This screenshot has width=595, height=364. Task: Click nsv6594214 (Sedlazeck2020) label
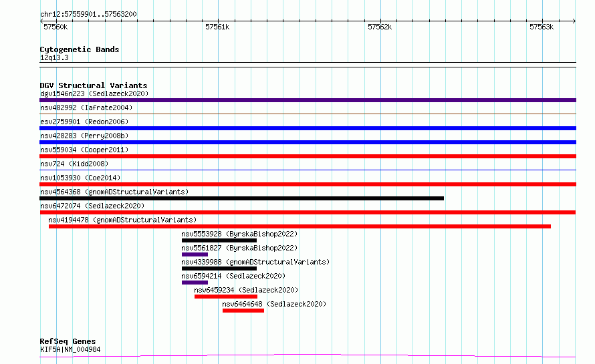233,276
